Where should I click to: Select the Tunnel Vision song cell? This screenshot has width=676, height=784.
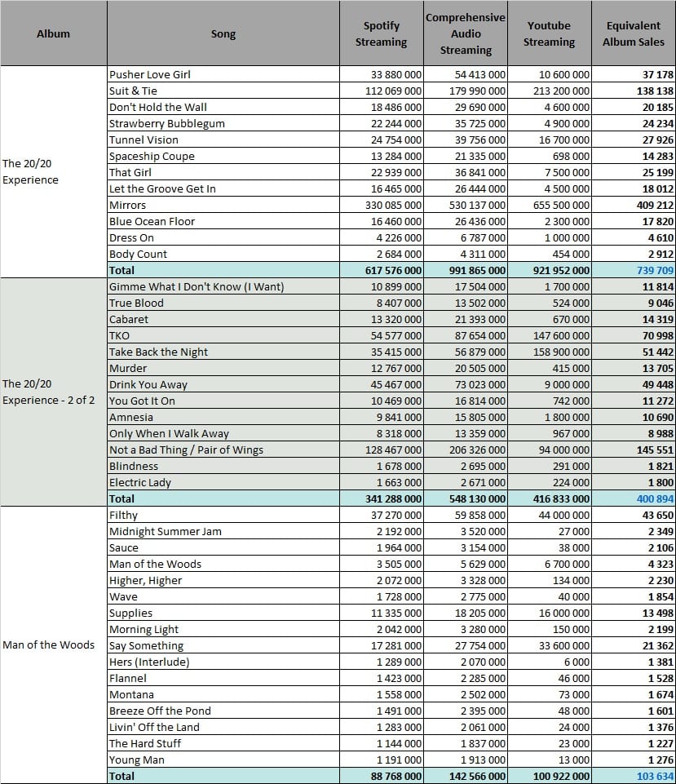(x=223, y=140)
